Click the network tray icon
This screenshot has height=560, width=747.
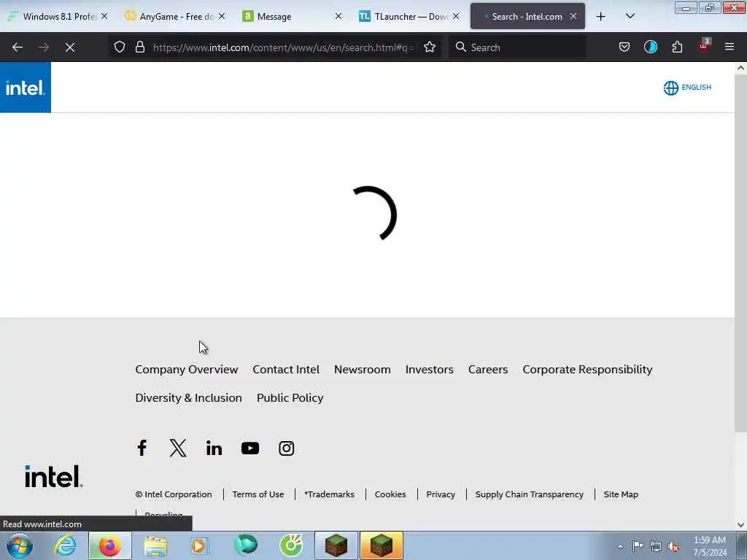coord(656,547)
